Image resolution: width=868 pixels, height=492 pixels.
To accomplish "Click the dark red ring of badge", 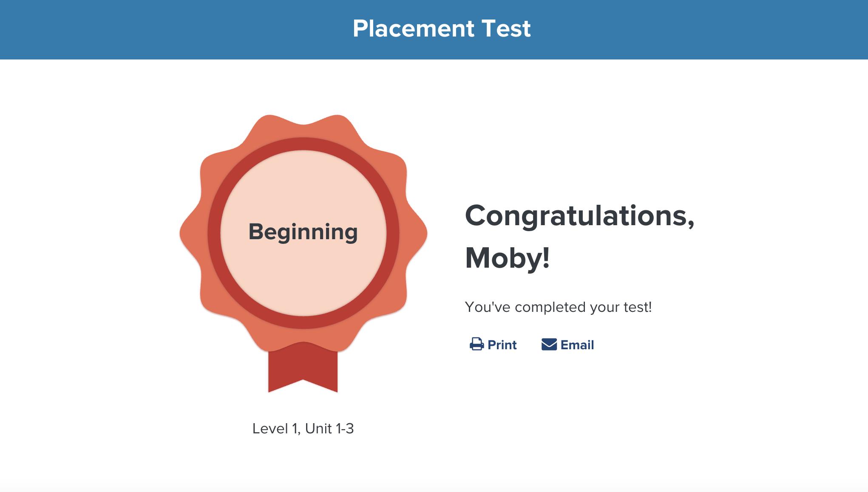I will [x=303, y=144].
